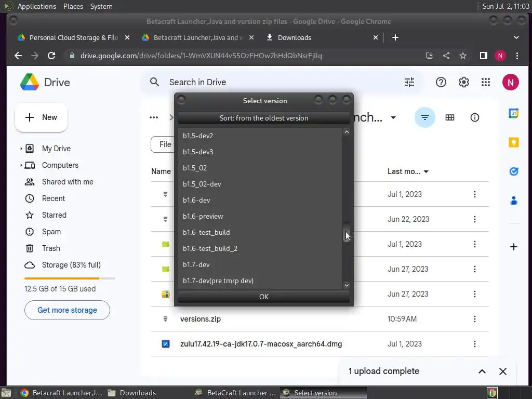Open the System menu
The height and width of the screenshot is (399, 532).
point(101,6)
